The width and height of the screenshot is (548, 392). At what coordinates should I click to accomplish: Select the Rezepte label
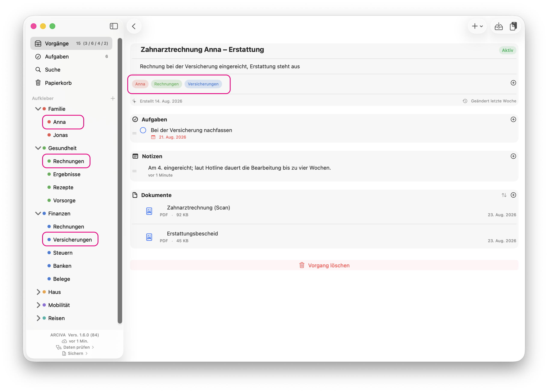coord(63,187)
